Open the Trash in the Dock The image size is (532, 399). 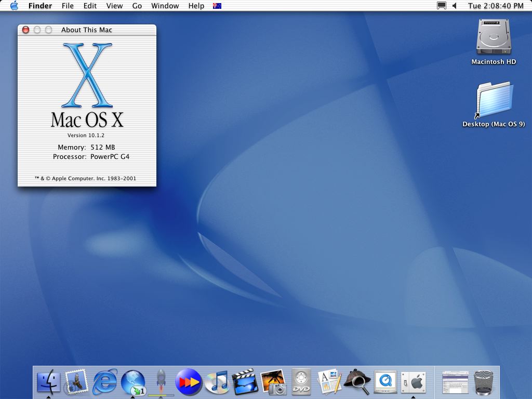click(483, 383)
